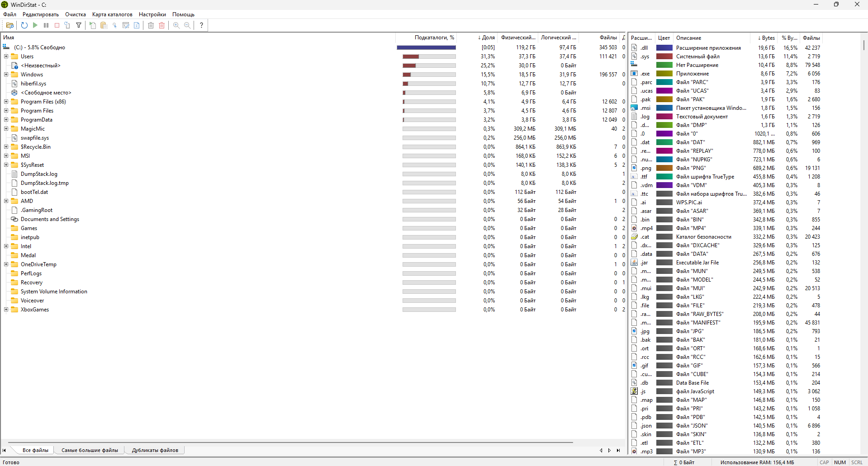The height and width of the screenshot is (466, 868).
Task: Pause the scan using pause icon
Action: coord(46,25)
